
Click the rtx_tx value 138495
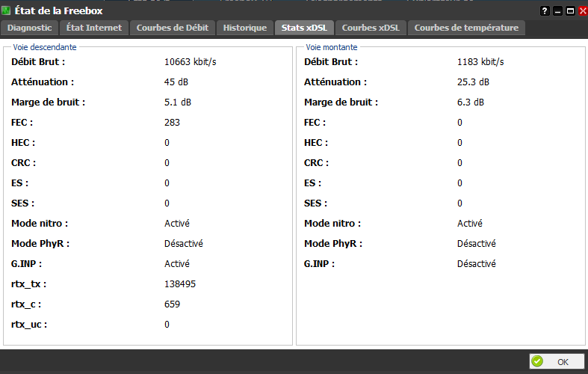click(x=180, y=284)
